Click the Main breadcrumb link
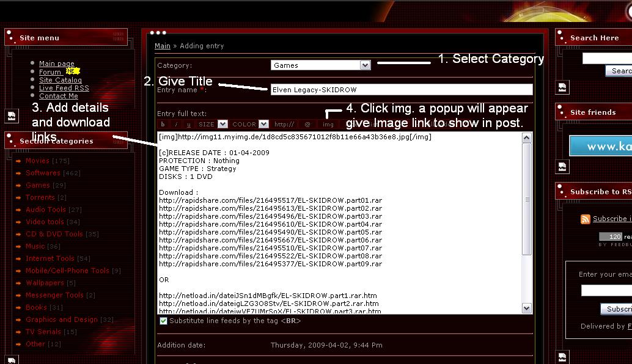Image resolution: width=632 pixels, height=364 pixels. click(x=162, y=46)
